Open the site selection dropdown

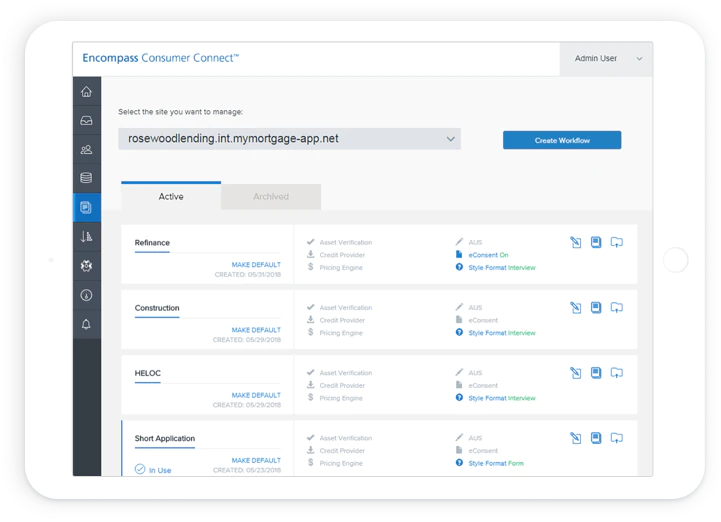click(289, 139)
